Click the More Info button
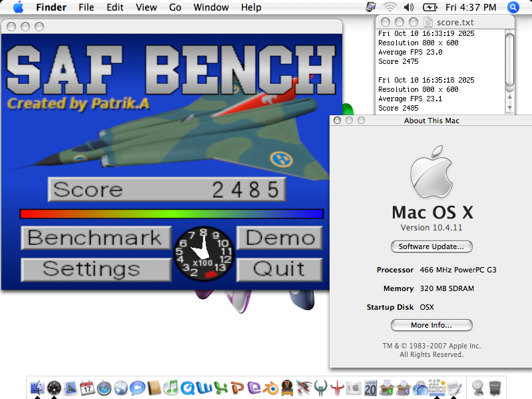The height and width of the screenshot is (399, 532). 431,325
